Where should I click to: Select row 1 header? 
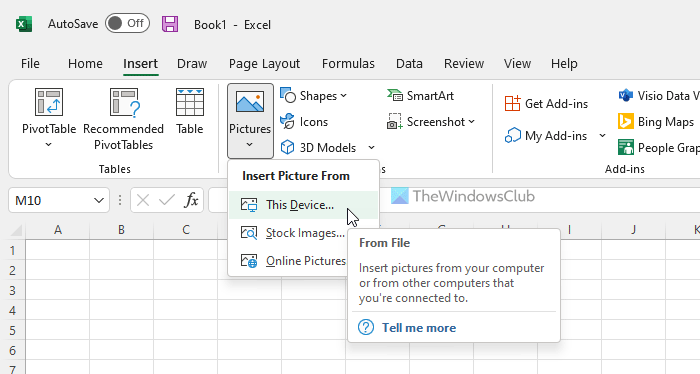(x=12, y=250)
